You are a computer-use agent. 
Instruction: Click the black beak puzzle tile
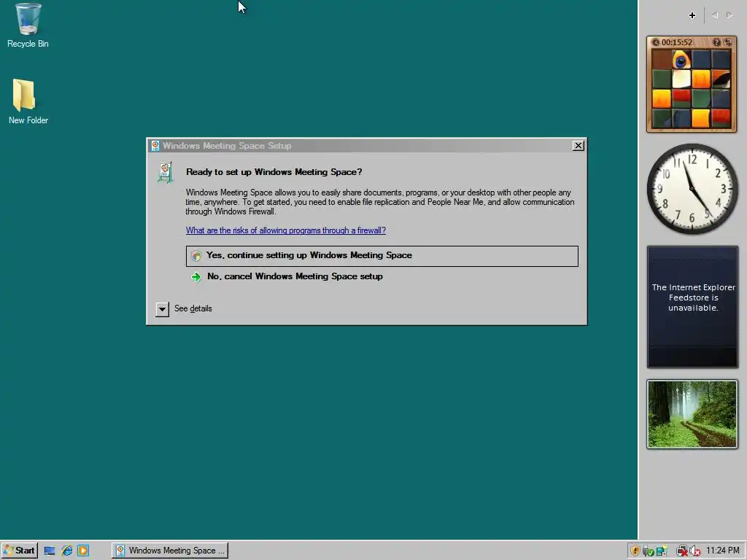[721, 79]
